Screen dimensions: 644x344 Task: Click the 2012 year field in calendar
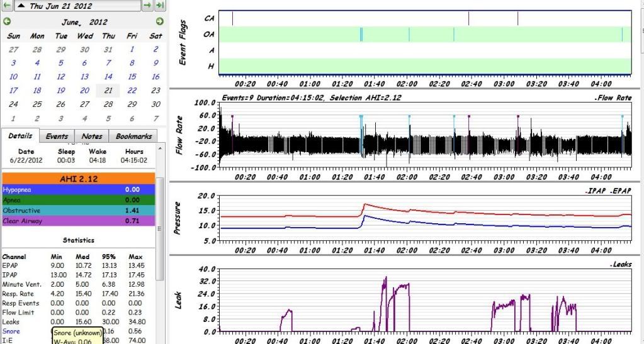tap(98, 22)
